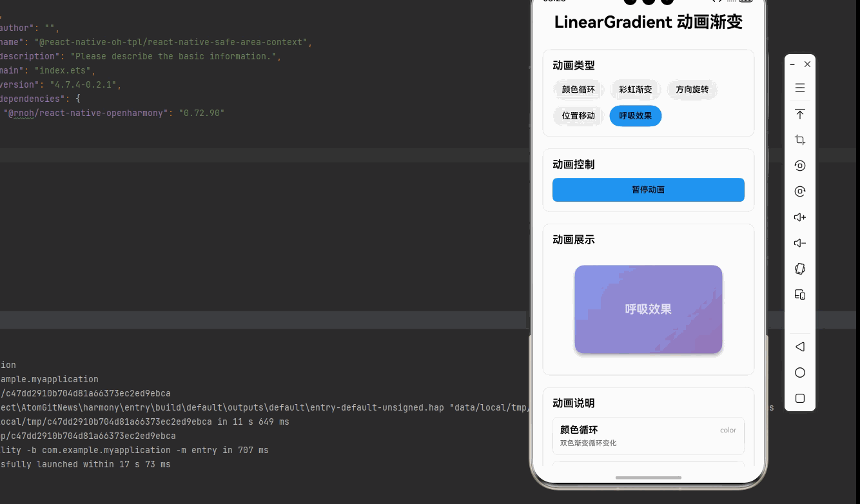The height and width of the screenshot is (504, 860).
Task: Click the ample.myapplication log line
Action: (49, 379)
